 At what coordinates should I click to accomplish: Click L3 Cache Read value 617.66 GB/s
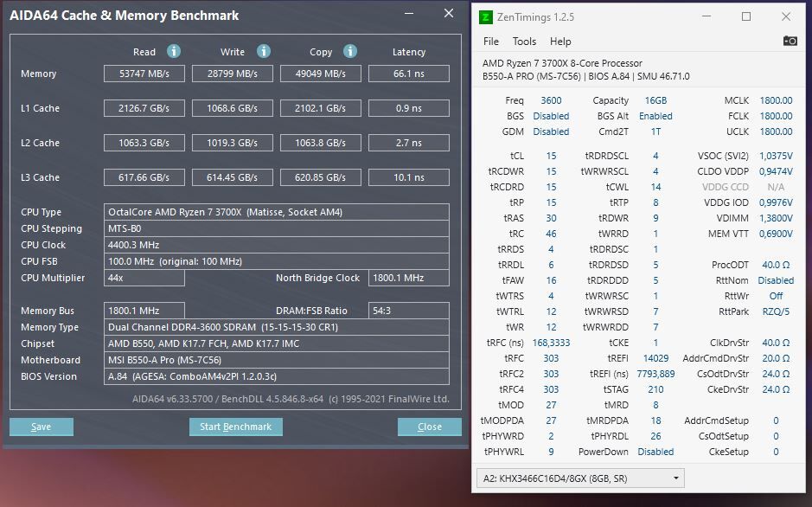pyautogui.click(x=144, y=177)
